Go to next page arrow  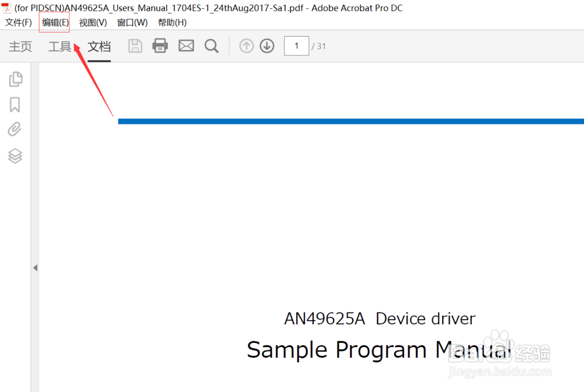click(267, 46)
